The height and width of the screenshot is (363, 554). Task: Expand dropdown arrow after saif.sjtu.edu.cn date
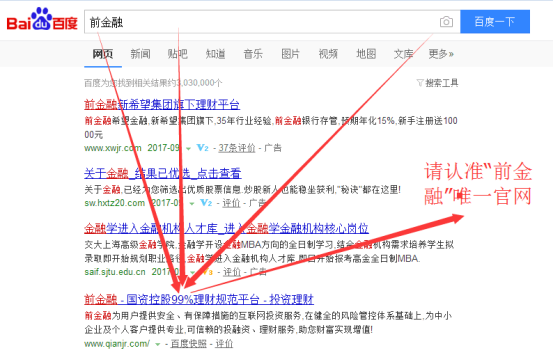[193, 273]
